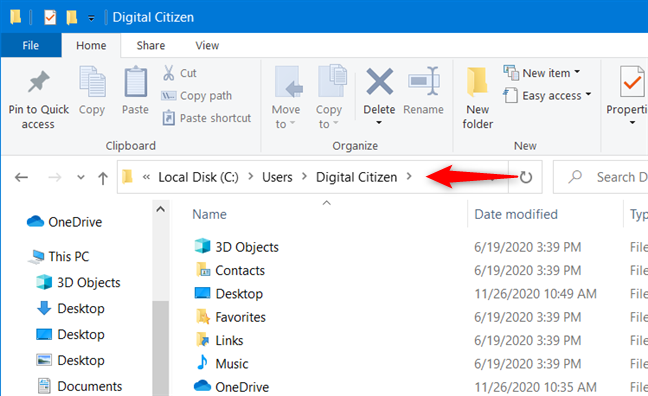The width and height of the screenshot is (648, 396).
Task: Switch to the Share tab
Action: pyautogui.click(x=151, y=45)
